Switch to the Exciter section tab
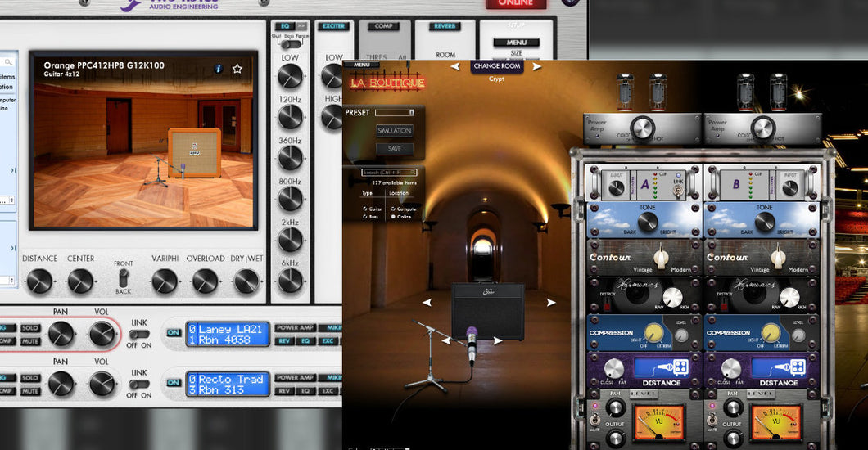The width and height of the screenshot is (868, 450). [x=333, y=26]
